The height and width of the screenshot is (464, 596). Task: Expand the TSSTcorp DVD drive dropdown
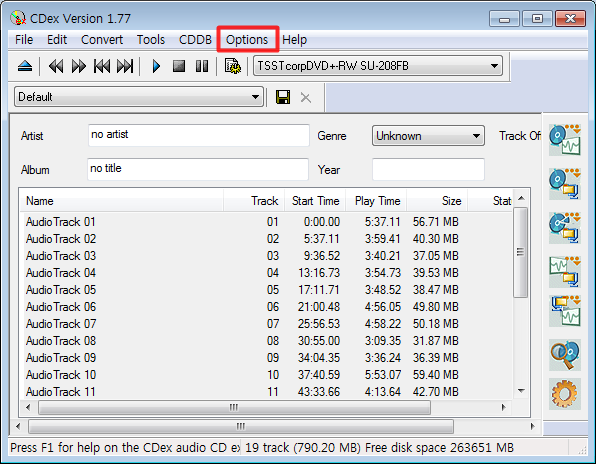(x=494, y=66)
